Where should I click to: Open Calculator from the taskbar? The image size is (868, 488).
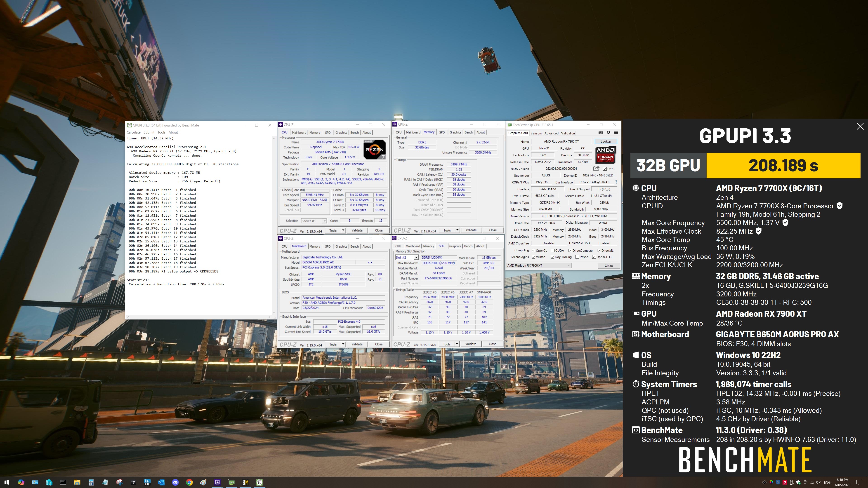(x=91, y=482)
